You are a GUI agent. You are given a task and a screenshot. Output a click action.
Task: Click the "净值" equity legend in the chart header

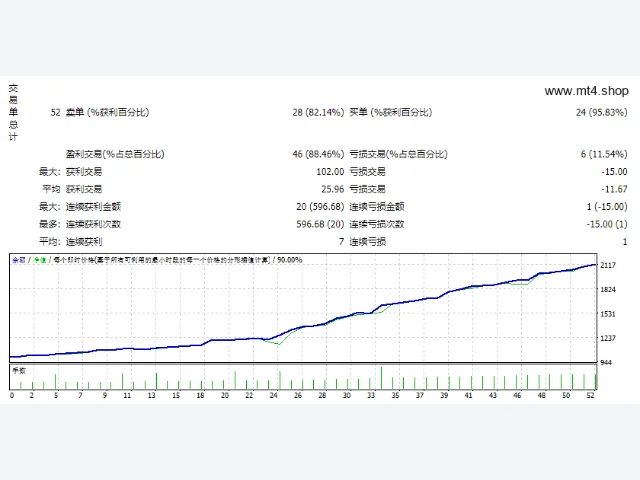[x=40, y=260]
